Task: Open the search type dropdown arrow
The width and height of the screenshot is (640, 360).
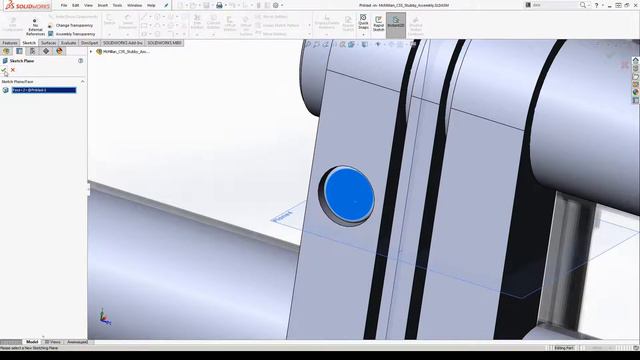Action: (x=588, y=5)
